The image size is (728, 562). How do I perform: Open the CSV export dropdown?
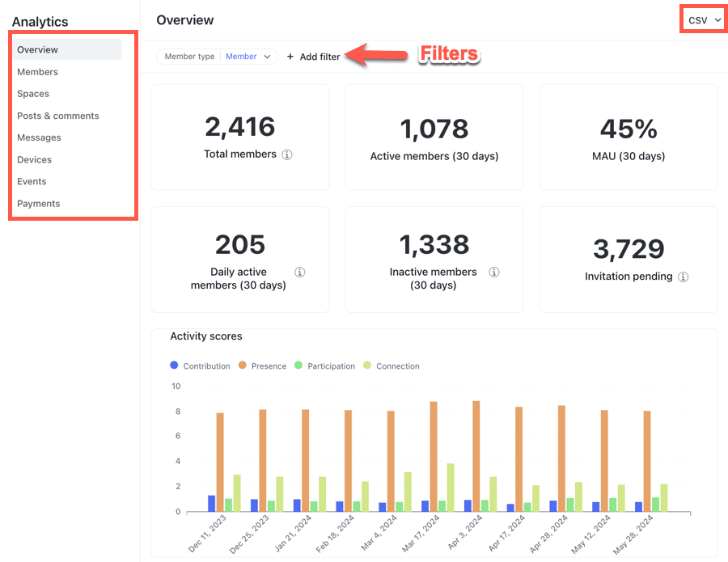click(x=704, y=20)
